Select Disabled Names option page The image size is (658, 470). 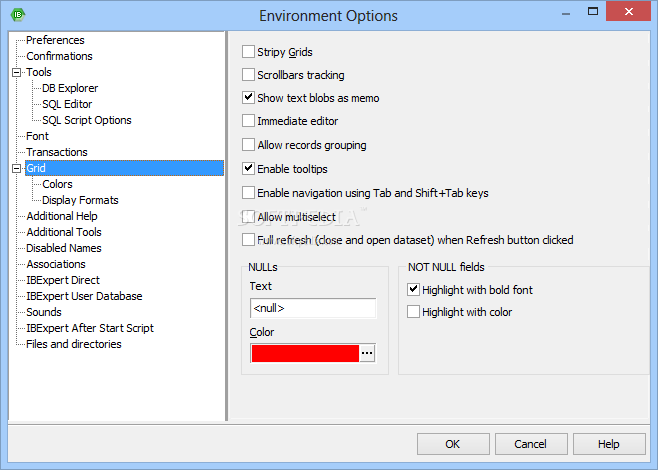pyautogui.click(x=63, y=248)
